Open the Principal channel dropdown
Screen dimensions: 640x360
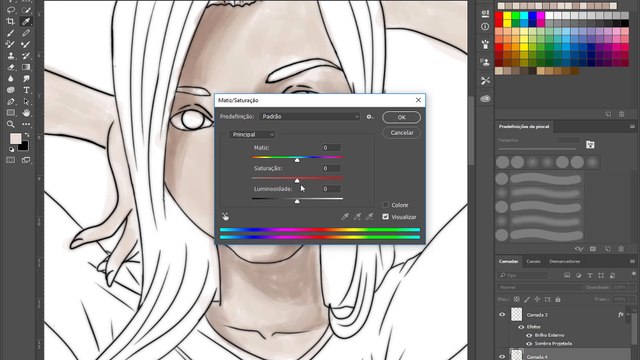pos(252,134)
